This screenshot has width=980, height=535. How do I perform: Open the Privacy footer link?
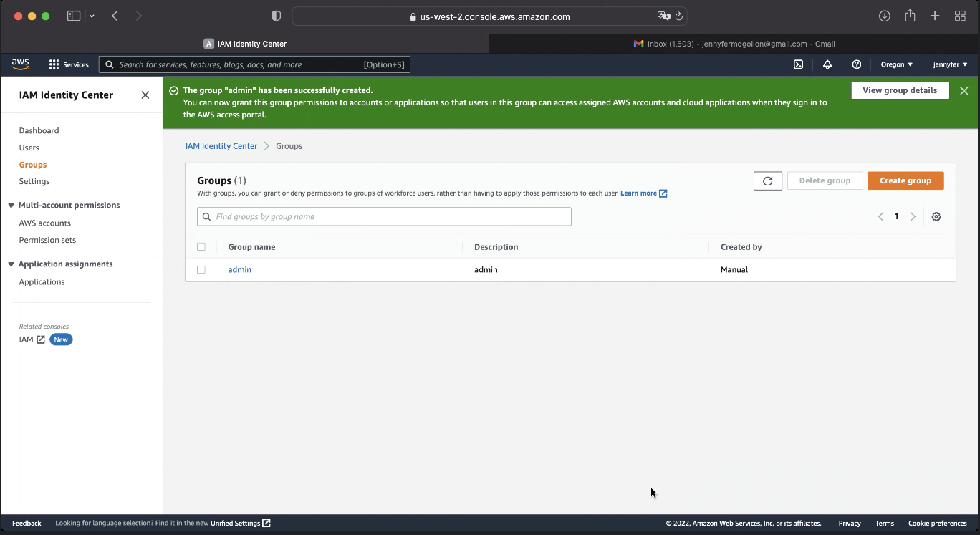point(850,524)
